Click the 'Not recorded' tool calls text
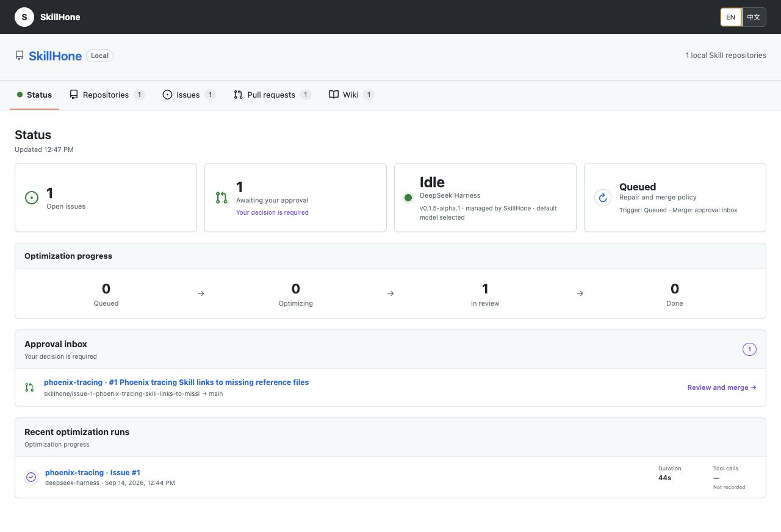The height and width of the screenshot is (532, 781). pos(729,487)
